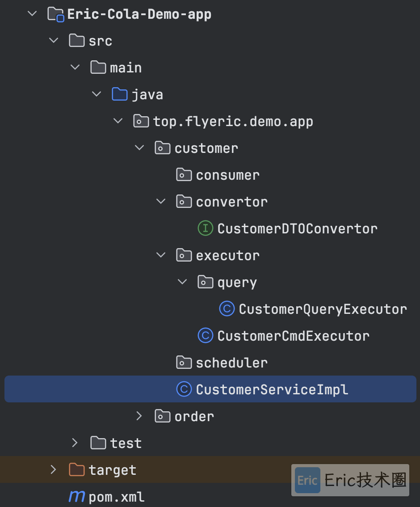Expand the order package
Screen dimensions: 420x507
tap(139, 416)
